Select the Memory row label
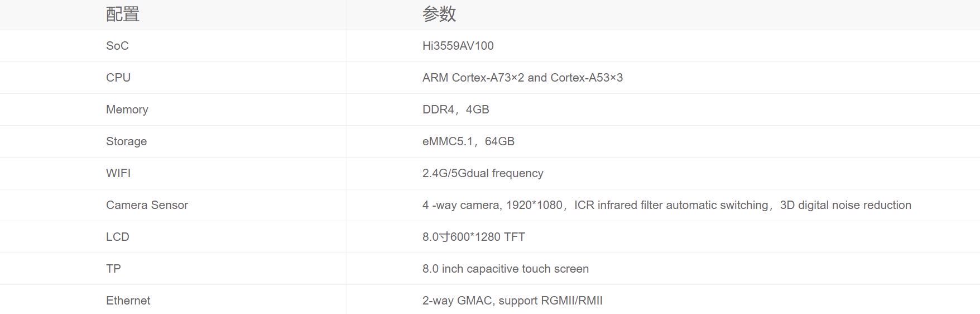Screen dimensions: 980x314 [x=127, y=110]
